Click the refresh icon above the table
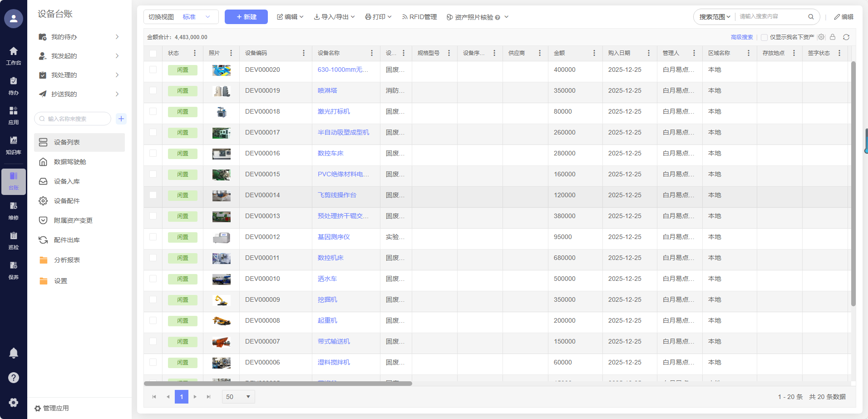Screen dimensions: 868x419 pos(846,37)
